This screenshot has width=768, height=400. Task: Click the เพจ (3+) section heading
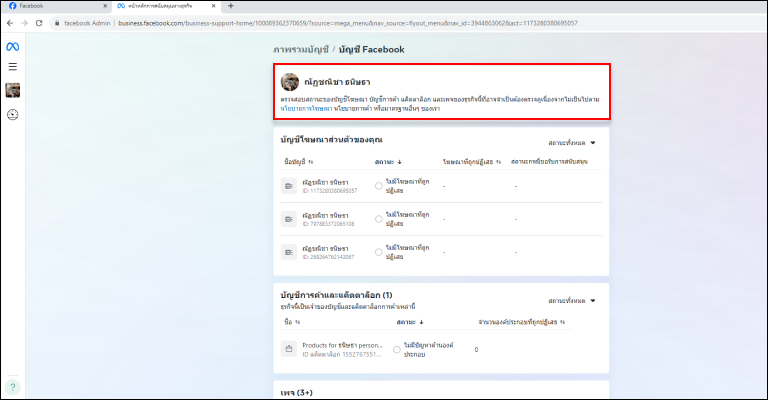(296, 393)
